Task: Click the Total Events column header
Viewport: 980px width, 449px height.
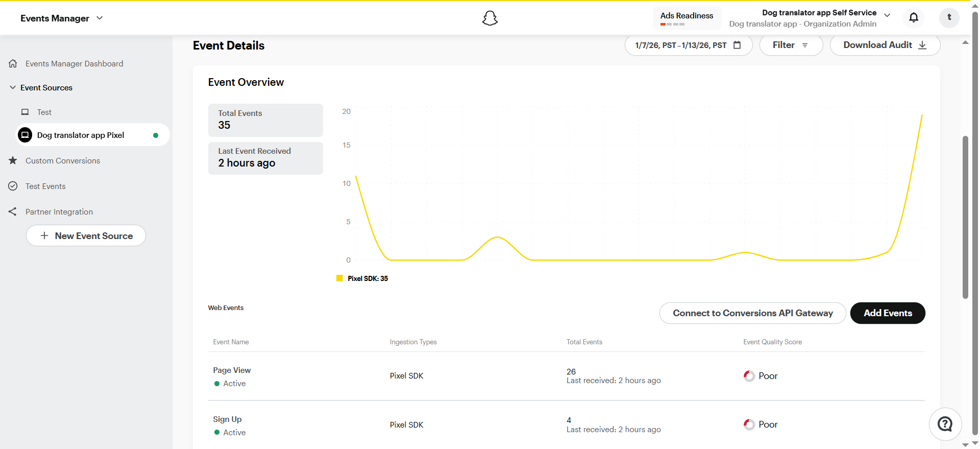Action: (x=584, y=342)
